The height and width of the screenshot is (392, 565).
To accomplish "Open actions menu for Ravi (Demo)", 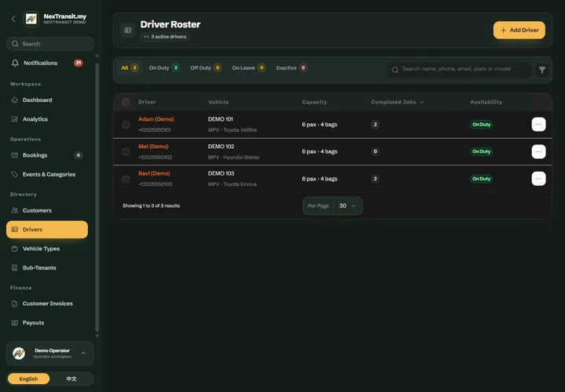I will (538, 179).
